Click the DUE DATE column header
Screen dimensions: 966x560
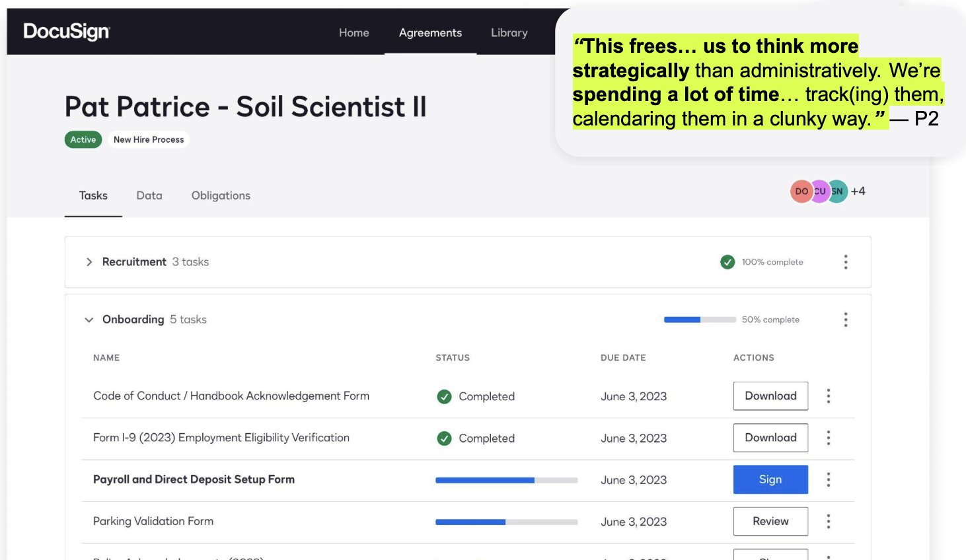point(623,358)
